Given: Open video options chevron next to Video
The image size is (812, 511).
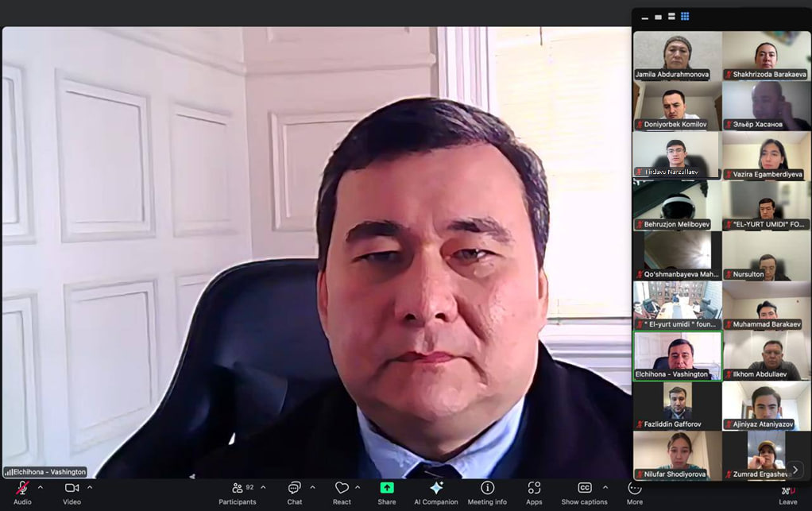Looking at the screenshot, I should [90, 487].
